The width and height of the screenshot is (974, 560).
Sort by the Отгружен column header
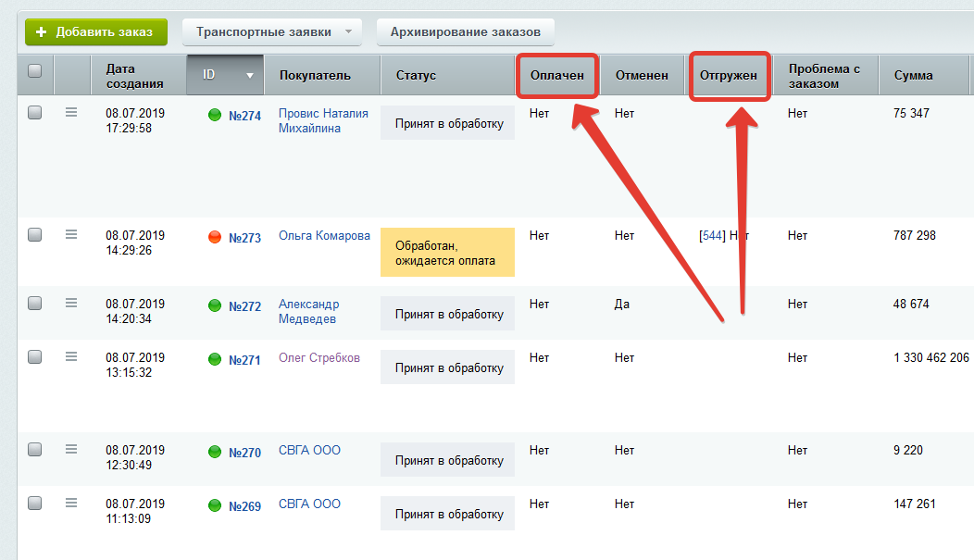pyautogui.click(x=729, y=75)
